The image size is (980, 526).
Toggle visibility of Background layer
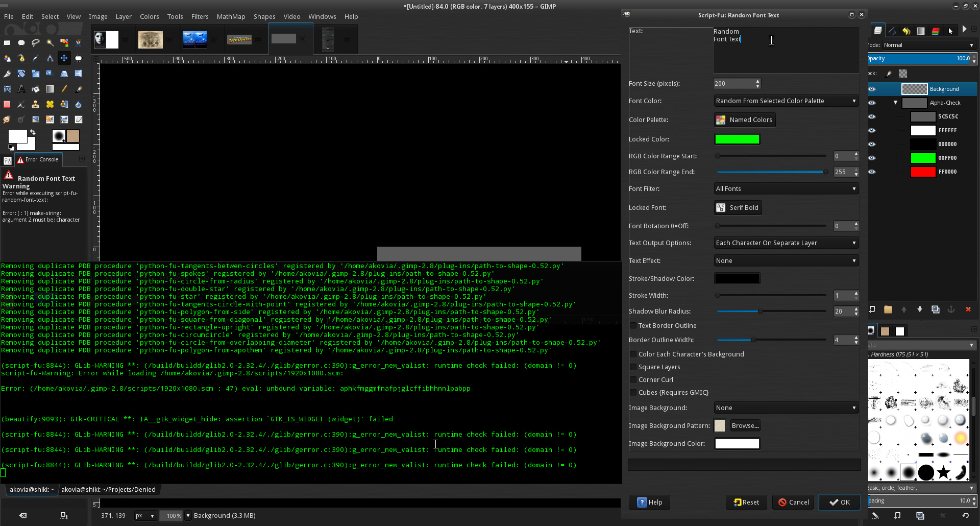[872, 89]
